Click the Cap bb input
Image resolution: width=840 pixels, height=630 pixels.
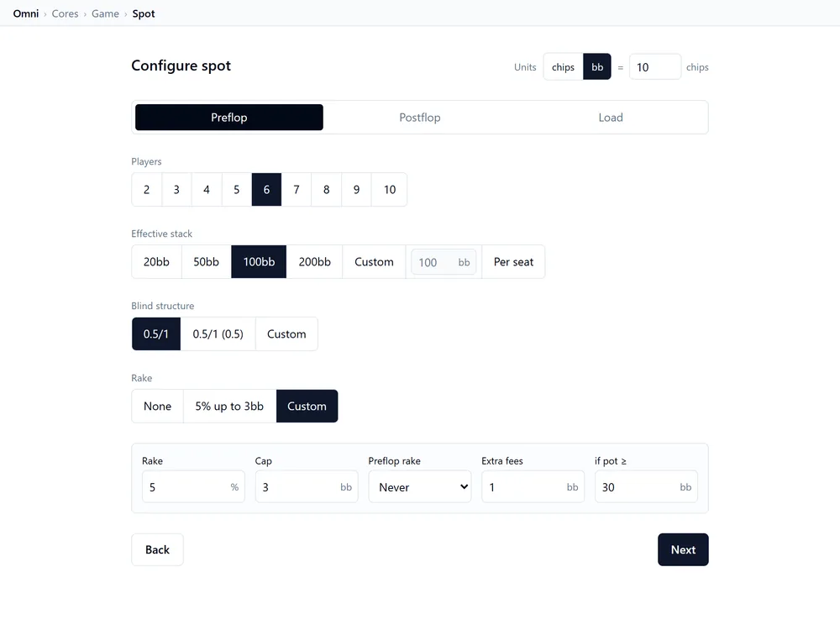pos(307,487)
